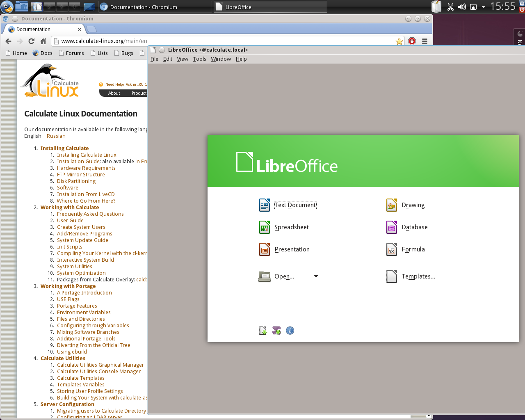Click the get extensions puzzle icon
The image size is (525, 420).
pos(276,331)
